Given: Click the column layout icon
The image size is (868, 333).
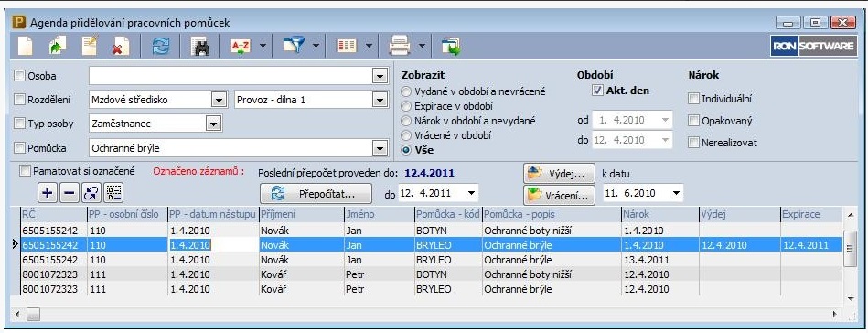Looking at the screenshot, I should coord(347,47).
